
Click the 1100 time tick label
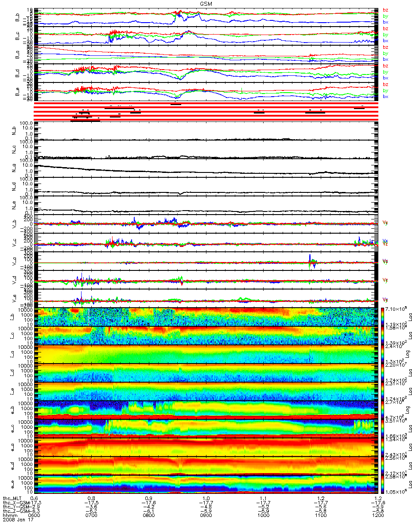click(320, 516)
